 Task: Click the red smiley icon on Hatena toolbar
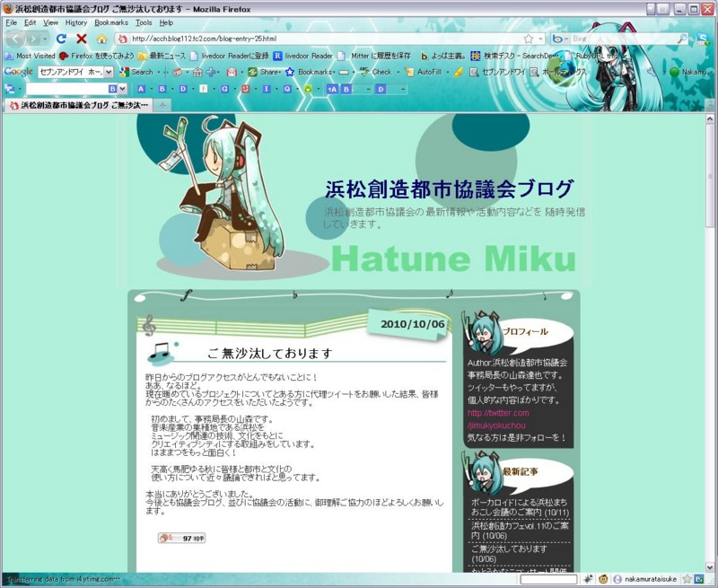(x=245, y=89)
